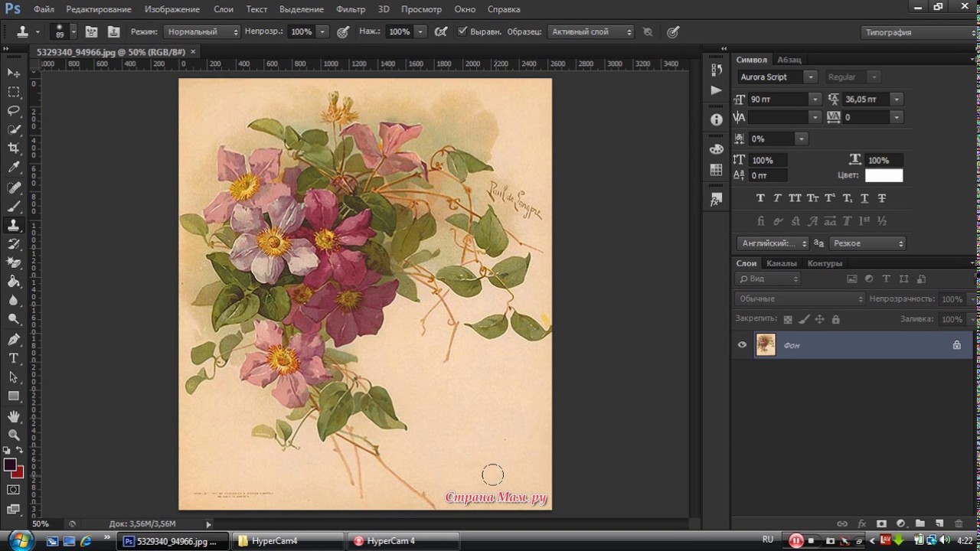
Task: Select the Spot Healing Brush tool
Action: point(14,187)
